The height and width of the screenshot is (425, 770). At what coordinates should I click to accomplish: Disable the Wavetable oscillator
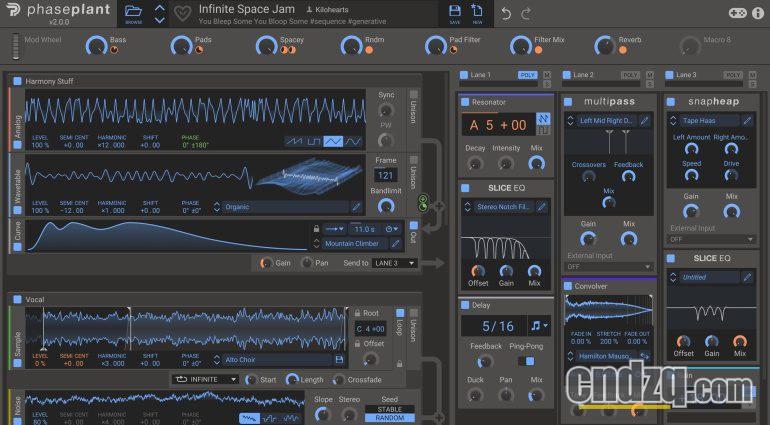pyautogui.click(x=18, y=210)
